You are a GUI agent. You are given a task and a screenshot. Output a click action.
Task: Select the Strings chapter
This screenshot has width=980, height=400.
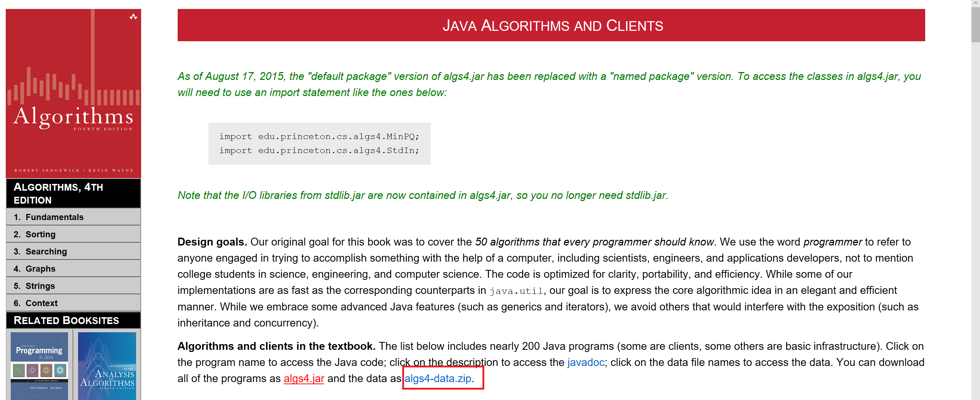coord(40,285)
